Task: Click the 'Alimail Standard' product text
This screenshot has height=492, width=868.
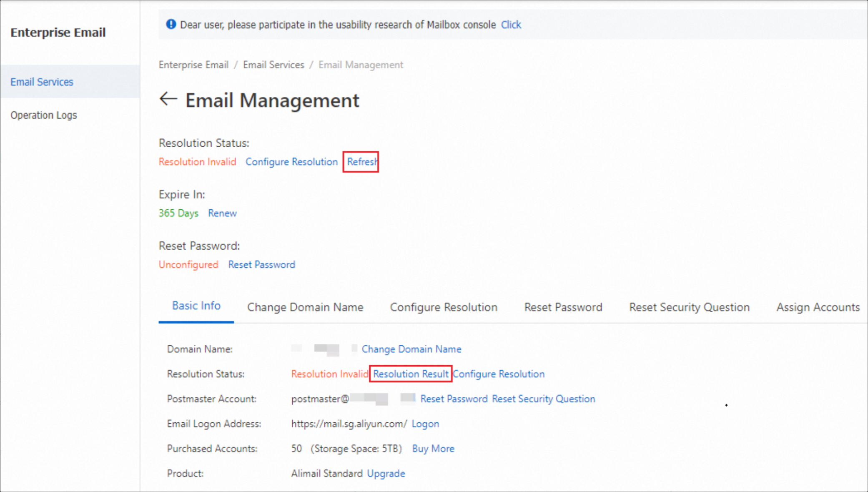Action: pos(327,474)
